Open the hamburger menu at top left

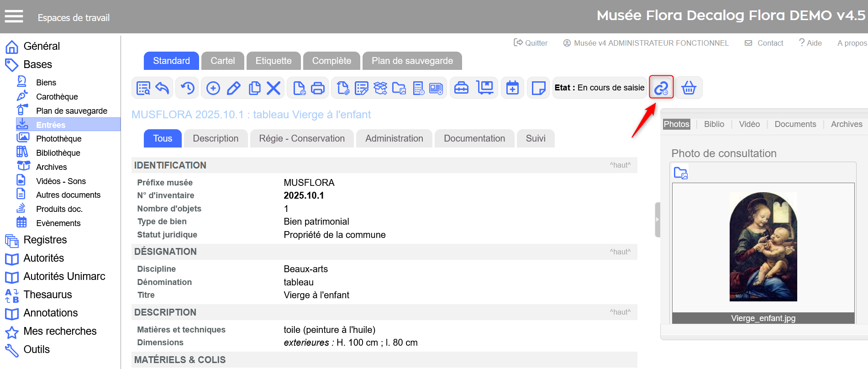pos(14,17)
